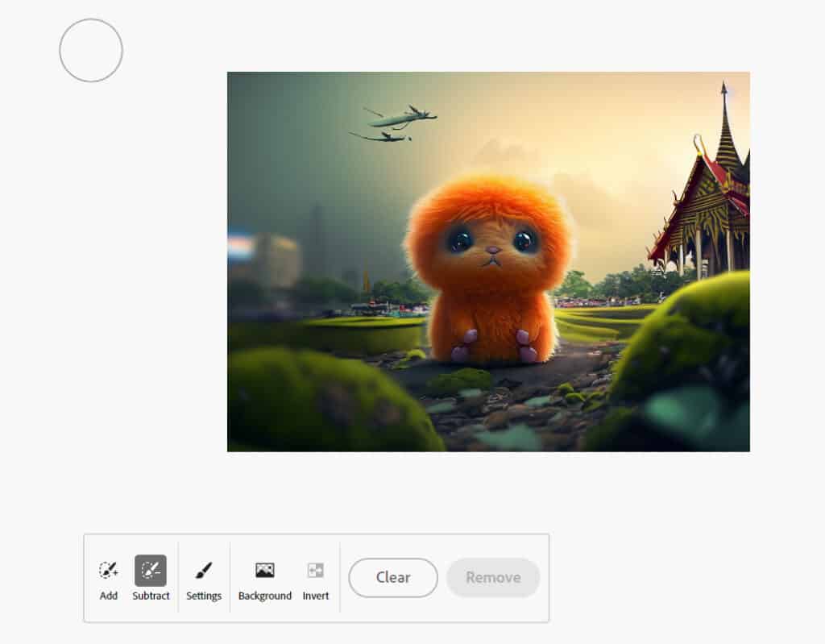Click the "Background" text label
This screenshot has height=644, width=825.
coord(265,596)
